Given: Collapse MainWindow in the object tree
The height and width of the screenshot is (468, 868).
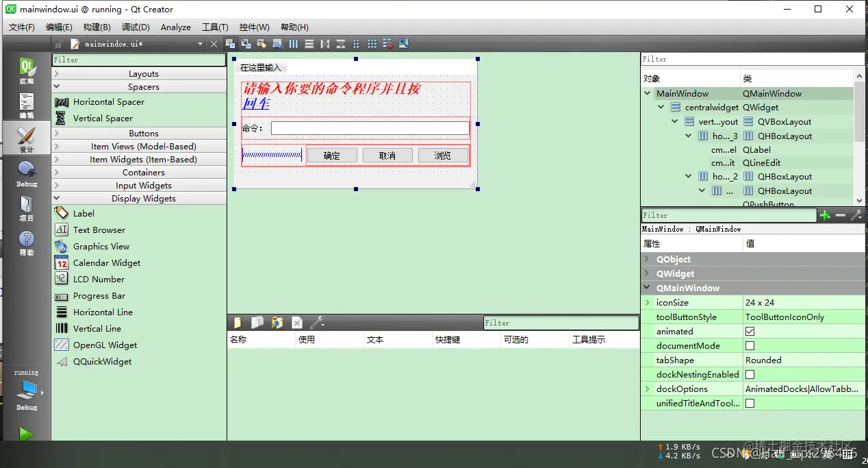Looking at the screenshot, I should (x=648, y=94).
